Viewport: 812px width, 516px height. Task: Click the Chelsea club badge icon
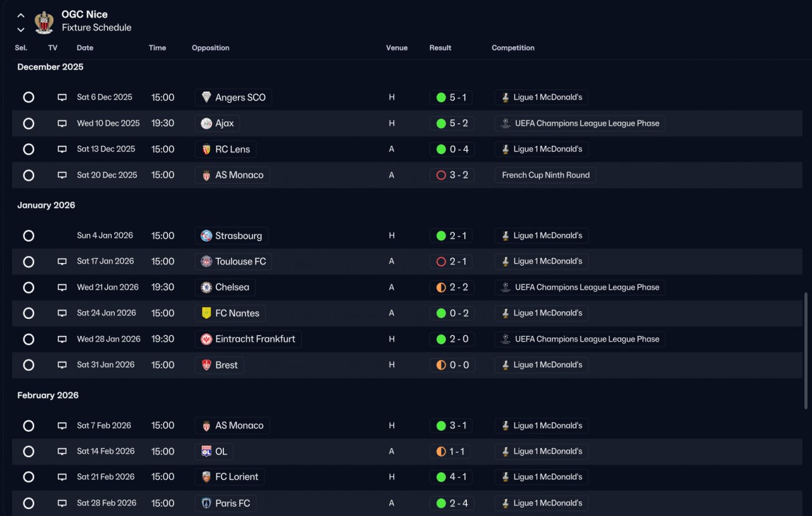(x=206, y=287)
